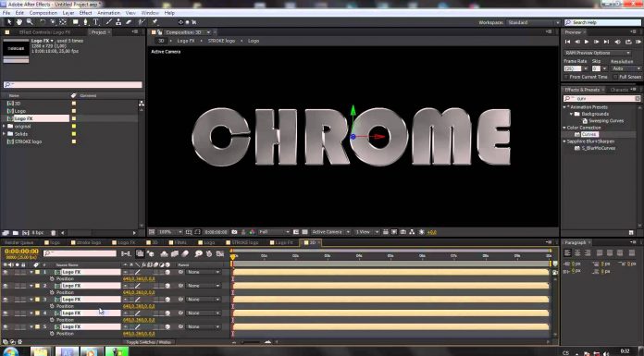Collapse the Color Correction effects category
The height and width of the screenshot is (356, 644).
[564, 128]
